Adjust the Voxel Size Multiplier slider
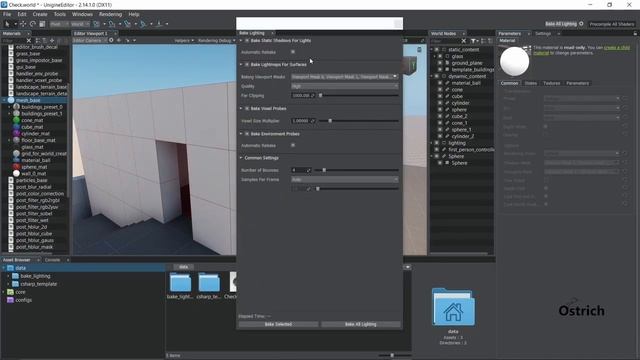Screen dimensions: 640x360 [359, 121]
